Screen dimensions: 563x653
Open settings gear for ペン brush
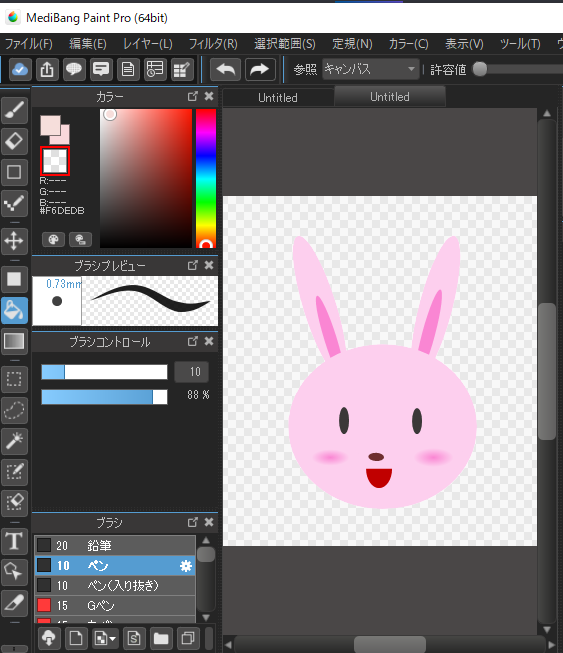[186, 566]
